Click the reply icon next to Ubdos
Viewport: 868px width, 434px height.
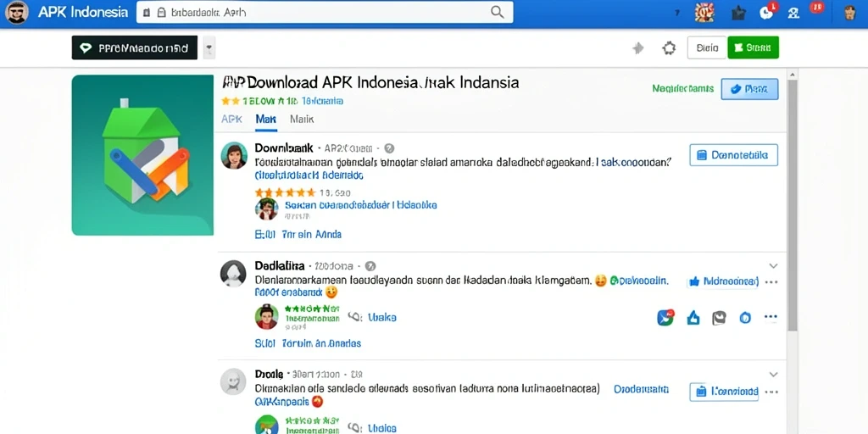click(x=355, y=428)
